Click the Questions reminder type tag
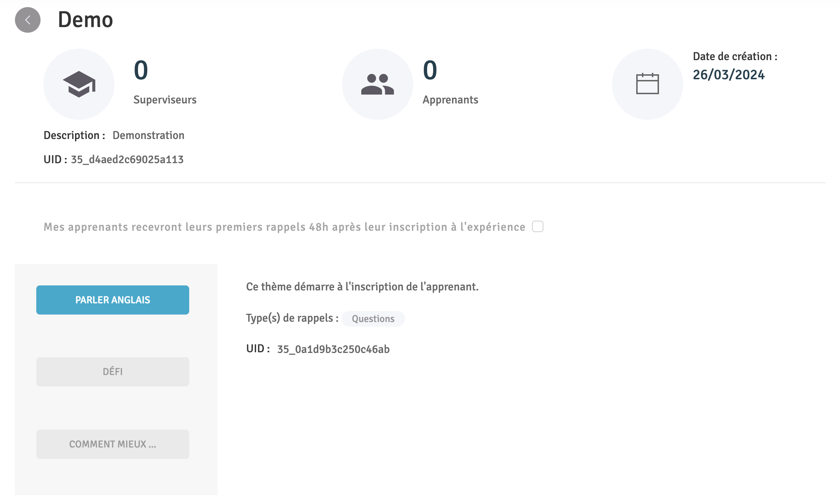This screenshot has width=840, height=504. pos(373,319)
